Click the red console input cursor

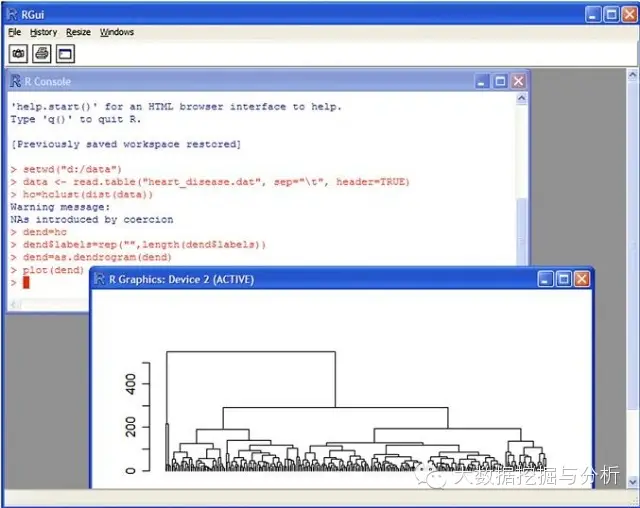click(26, 282)
